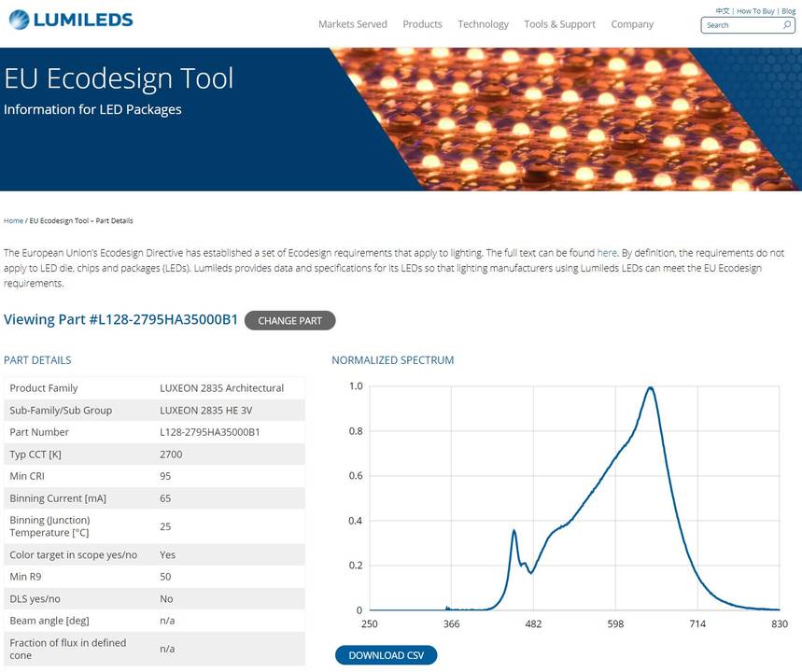The height and width of the screenshot is (672, 802).
Task: Click 'Fraction of flux in defined cone' label
Action: pyautogui.click(x=67, y=649)
